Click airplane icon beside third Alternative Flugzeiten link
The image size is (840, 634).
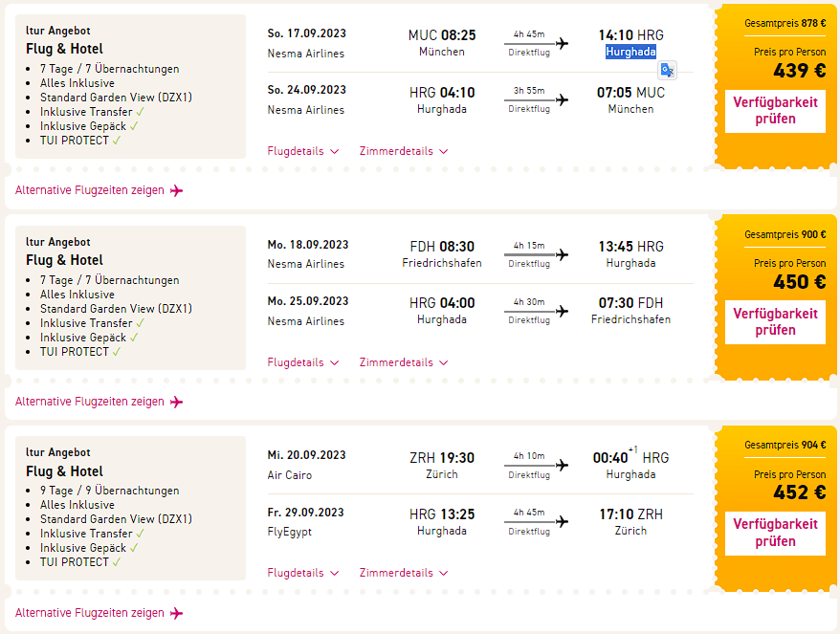coord(176,613)
